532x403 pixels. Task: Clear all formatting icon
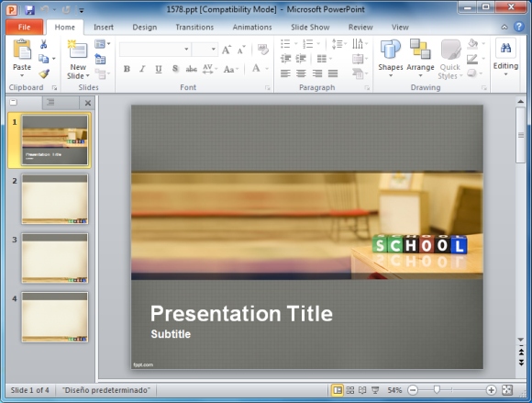coord(262,50)
